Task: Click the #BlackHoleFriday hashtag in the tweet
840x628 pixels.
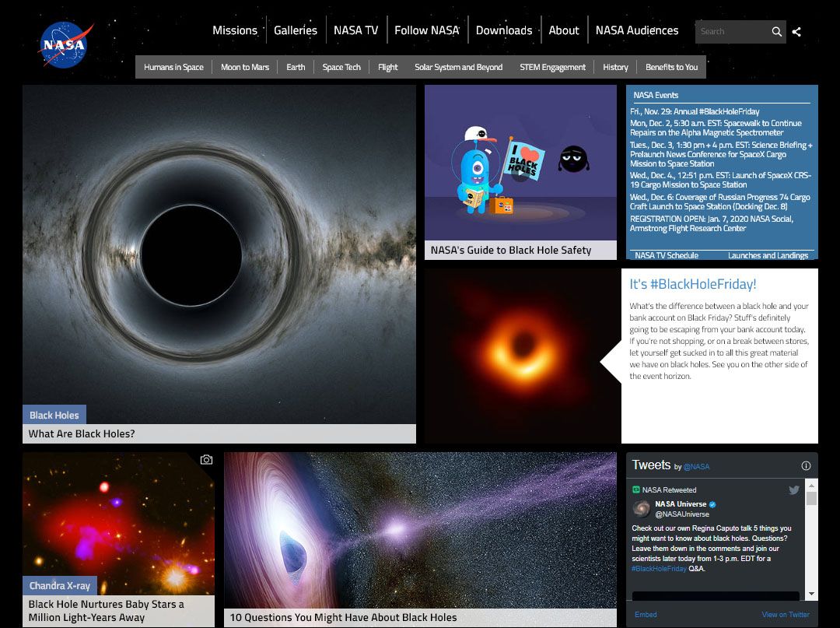Action: coord(658,569)
